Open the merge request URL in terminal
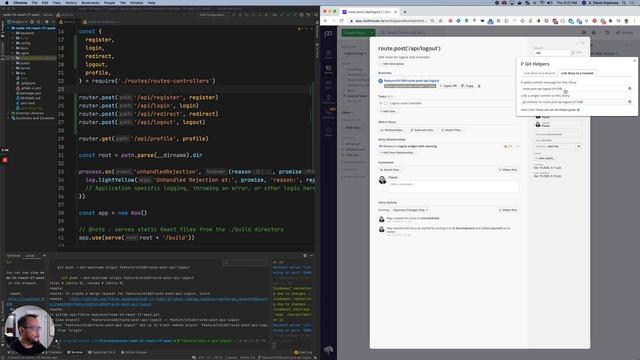 [159, 301]
